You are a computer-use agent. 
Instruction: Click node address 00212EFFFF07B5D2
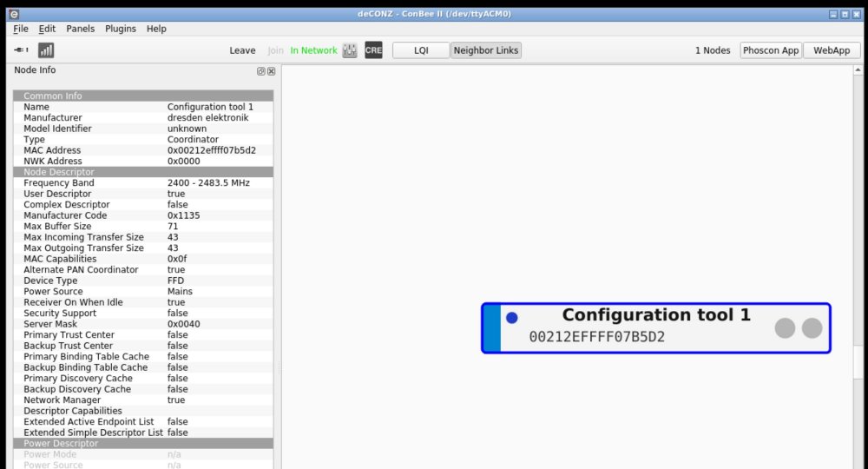[x=597, y=337]
